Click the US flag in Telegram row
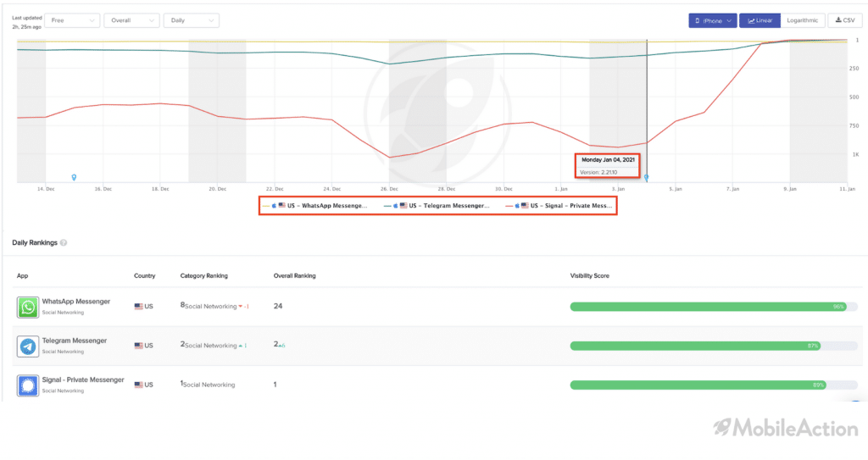 tap(138, 346)
